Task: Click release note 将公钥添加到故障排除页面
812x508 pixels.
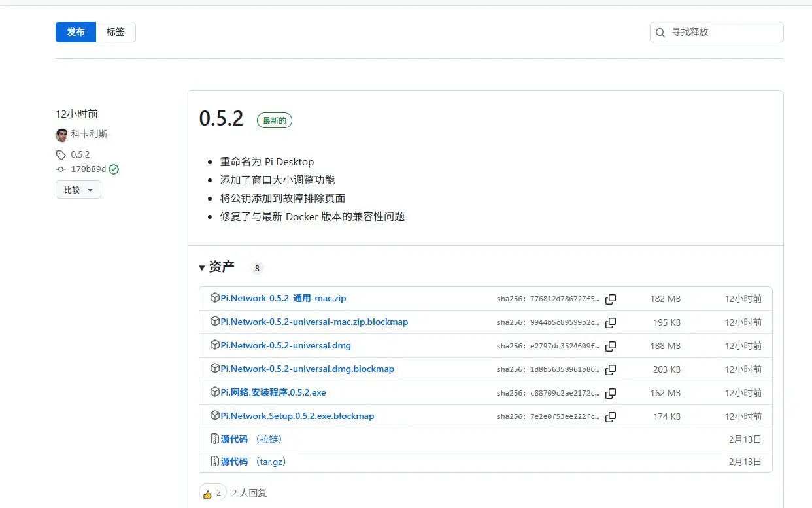Action: pos(282,198)
